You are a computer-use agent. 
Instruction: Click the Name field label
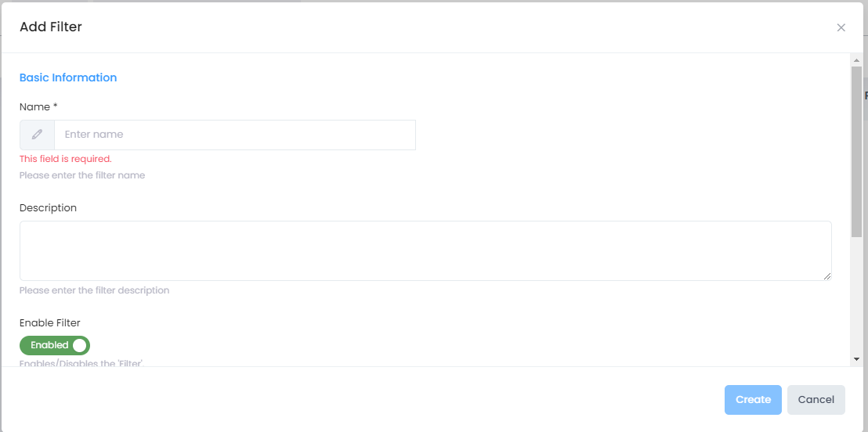[38, 106]
